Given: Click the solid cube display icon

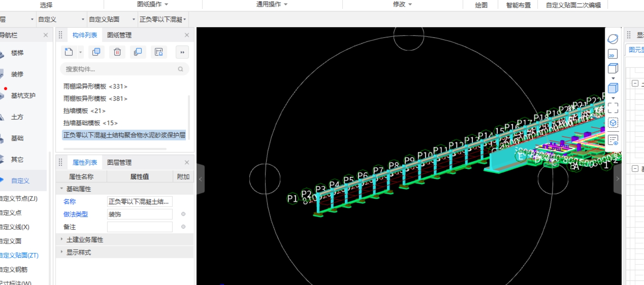Looking at the screenshot, I should coord(613,88).
